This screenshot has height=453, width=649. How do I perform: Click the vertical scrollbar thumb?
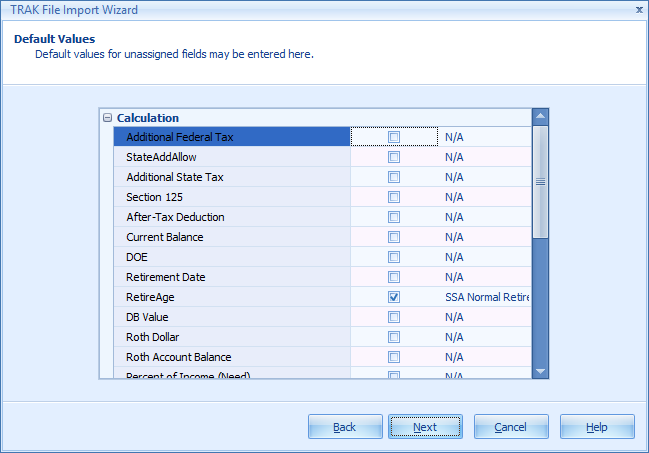point(540,182)
